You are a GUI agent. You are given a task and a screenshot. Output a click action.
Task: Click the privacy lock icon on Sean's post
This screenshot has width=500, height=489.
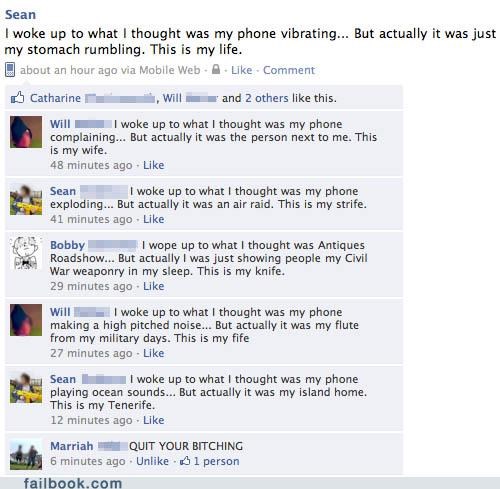[x=216, y=69]
